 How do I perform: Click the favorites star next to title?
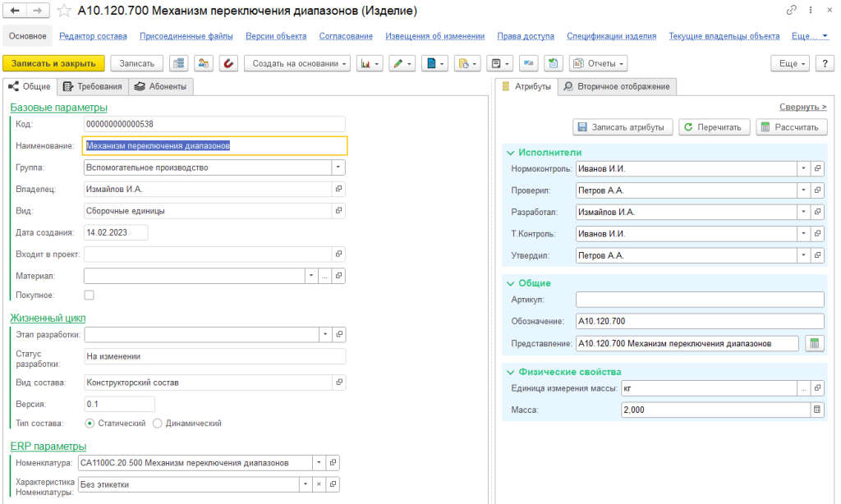tap(63, 11)
